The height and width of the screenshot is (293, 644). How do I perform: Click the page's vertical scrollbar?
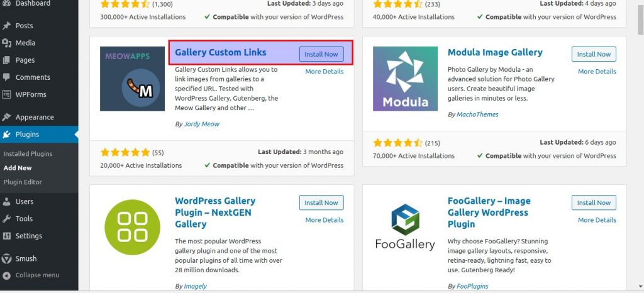click(x=640, y=146)
